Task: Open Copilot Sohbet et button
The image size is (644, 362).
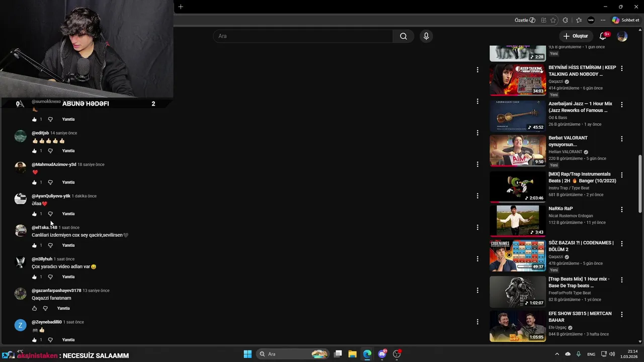Action: tap(625, 20)
